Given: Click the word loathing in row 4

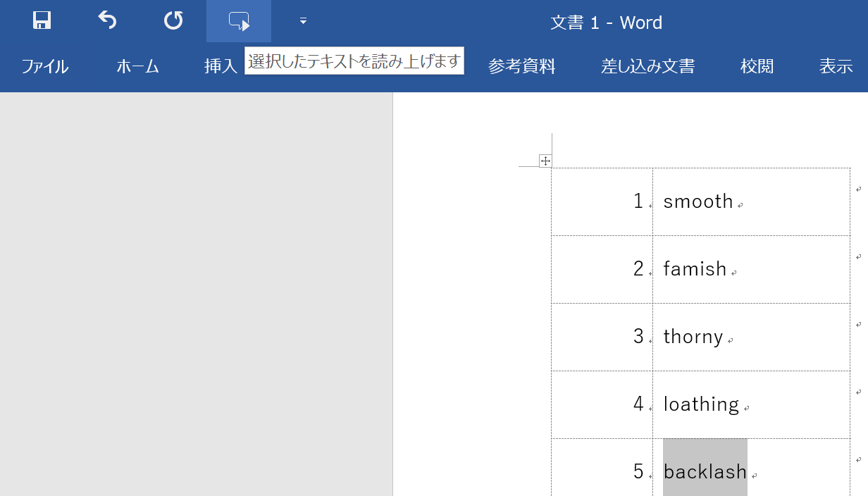Looking at the screenshot, I should (x=701, y=404).
